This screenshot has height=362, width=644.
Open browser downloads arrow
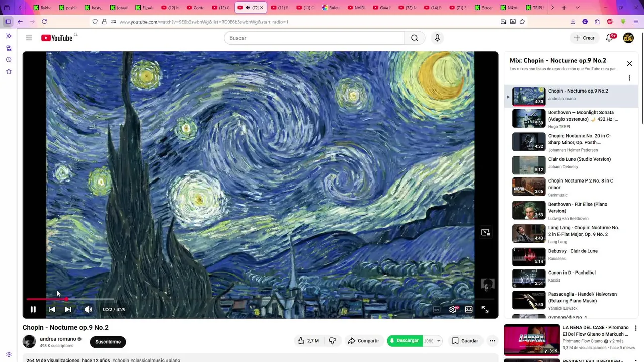(x=573, y=22)
